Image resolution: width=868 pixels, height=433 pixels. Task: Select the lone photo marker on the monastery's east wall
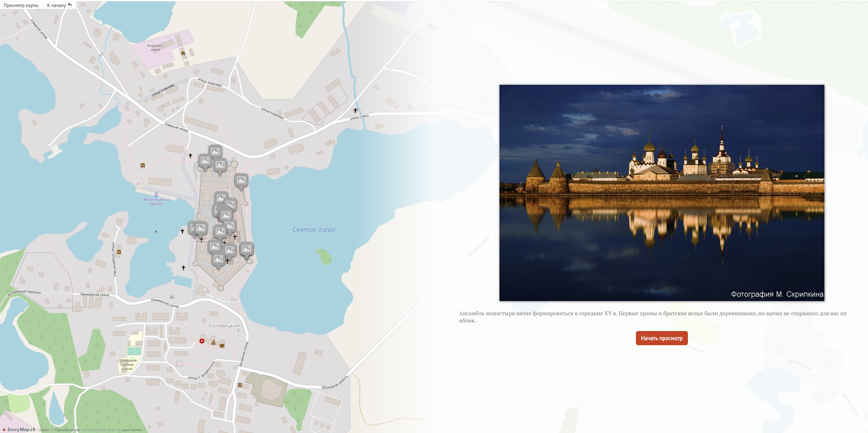(241, 180)
